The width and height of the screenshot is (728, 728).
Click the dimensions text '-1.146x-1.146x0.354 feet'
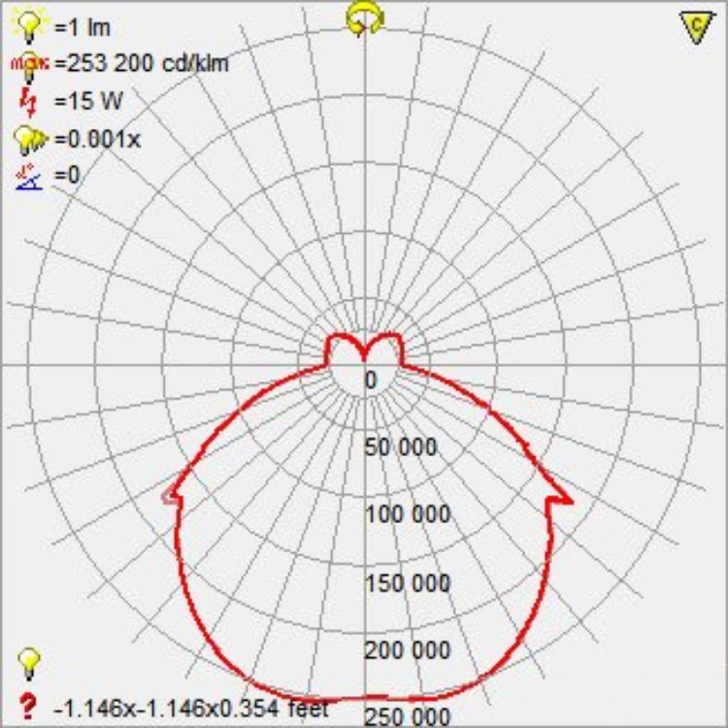pyautogui.click(x=191, y=709)
